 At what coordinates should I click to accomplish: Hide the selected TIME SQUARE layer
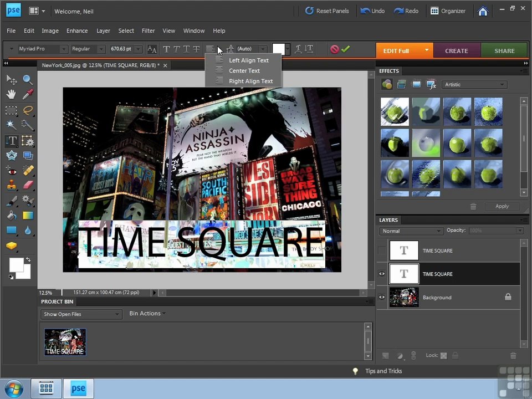click(x=382, y=274)
